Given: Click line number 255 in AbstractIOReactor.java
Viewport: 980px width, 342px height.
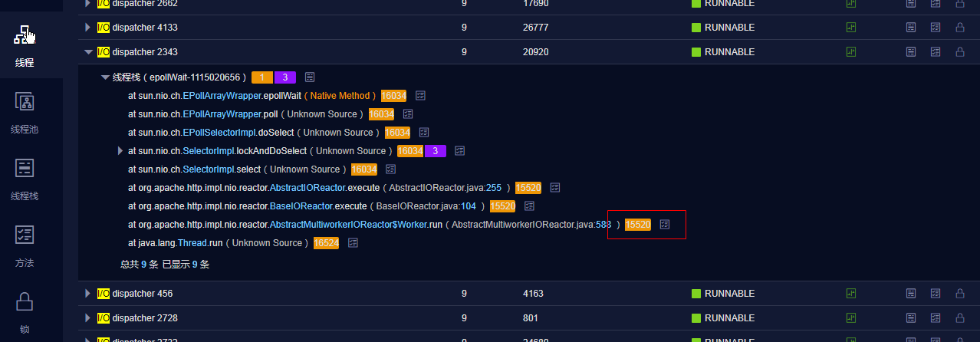Looking at the screenshot, I should (x=494, y=188).
